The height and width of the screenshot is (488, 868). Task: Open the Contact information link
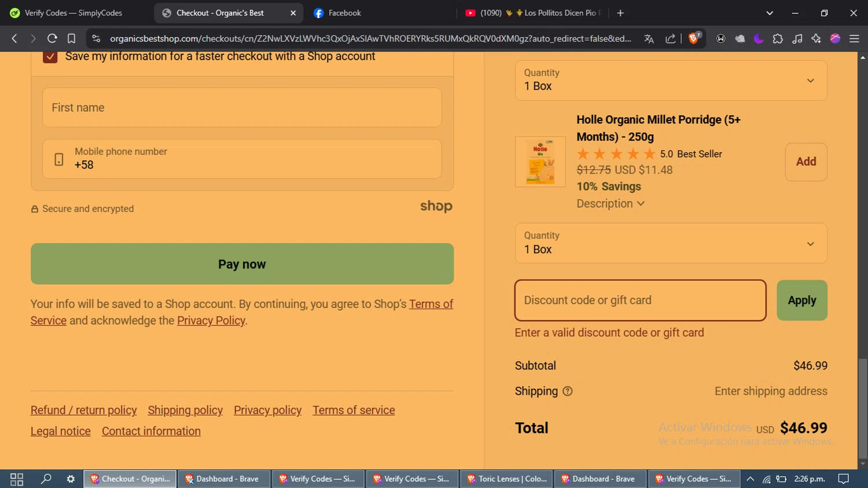click(x=151, y=431)
